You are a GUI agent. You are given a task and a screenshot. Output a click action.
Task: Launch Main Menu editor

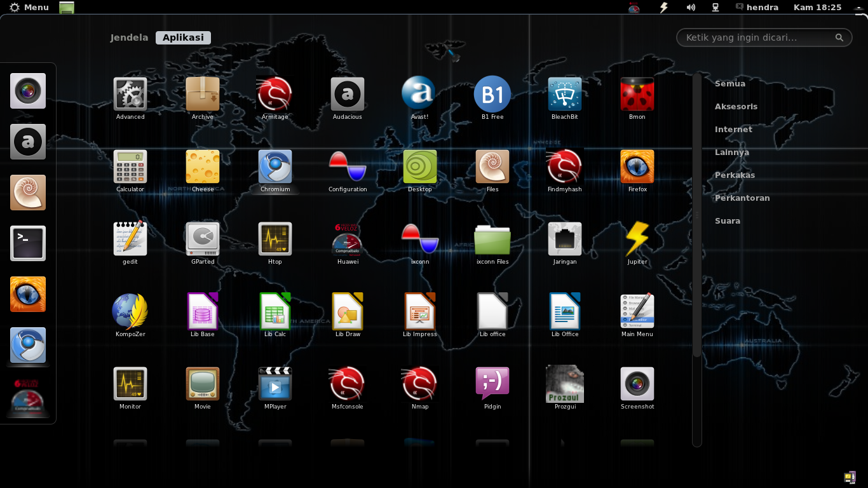637,311
